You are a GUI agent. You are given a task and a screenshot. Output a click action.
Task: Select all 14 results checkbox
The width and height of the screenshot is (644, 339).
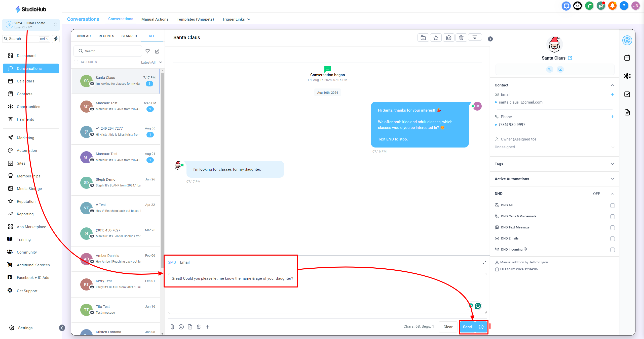point(76,62)
